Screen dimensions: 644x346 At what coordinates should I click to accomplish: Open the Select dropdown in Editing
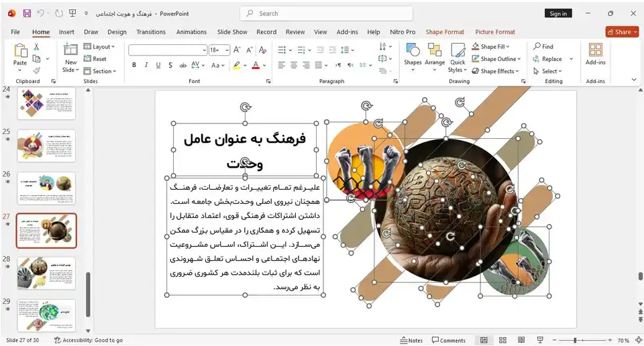pos(547,71)
